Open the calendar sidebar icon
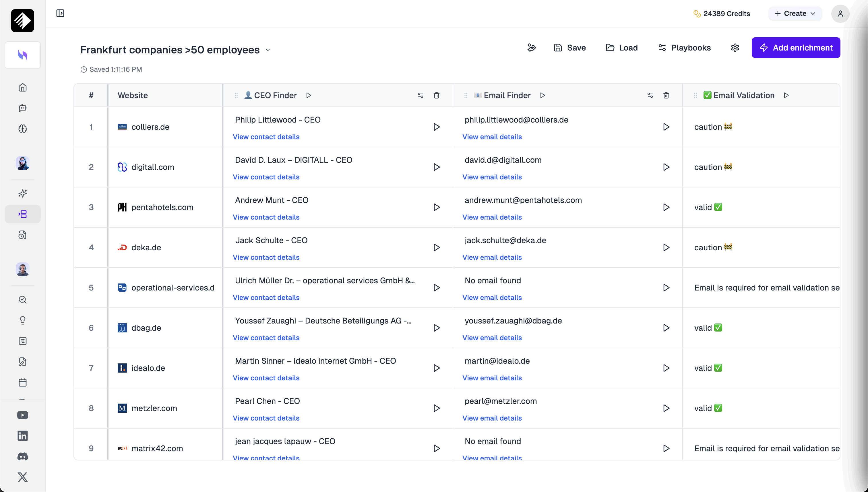Screen dimensions: 868x492 pyautogui.click(x=23, y=383)
